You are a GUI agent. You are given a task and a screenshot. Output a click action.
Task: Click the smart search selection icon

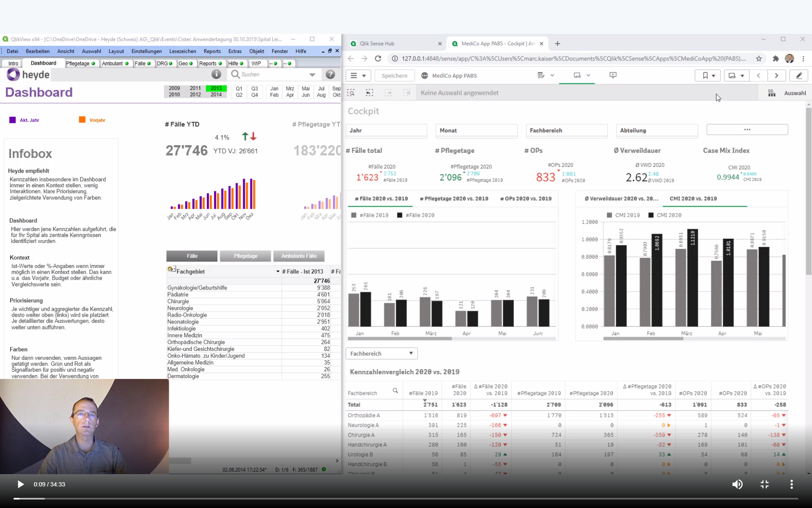[351, 93]
